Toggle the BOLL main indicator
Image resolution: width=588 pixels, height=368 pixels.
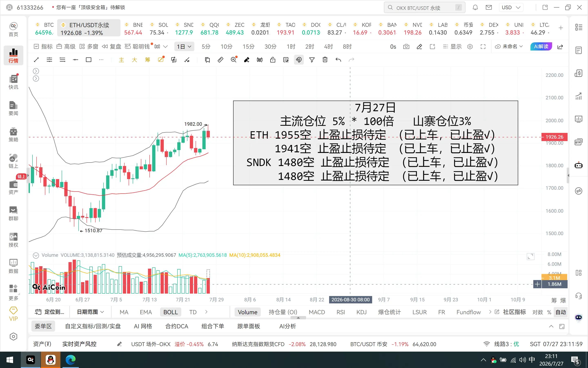(x=170, y=312)
